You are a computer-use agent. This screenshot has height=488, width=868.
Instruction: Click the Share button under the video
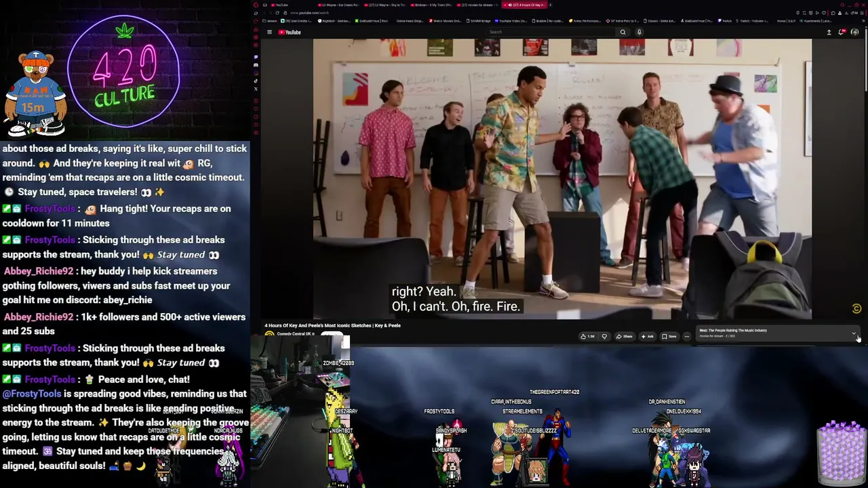tap(625, 336)
